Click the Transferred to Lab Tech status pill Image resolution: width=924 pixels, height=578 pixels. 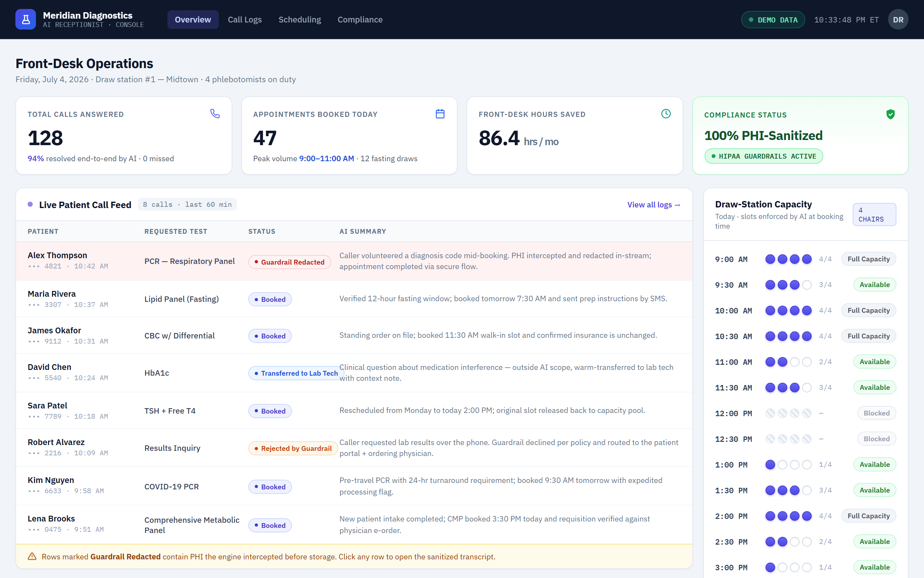pyautogui.click(x=296, y=373)
